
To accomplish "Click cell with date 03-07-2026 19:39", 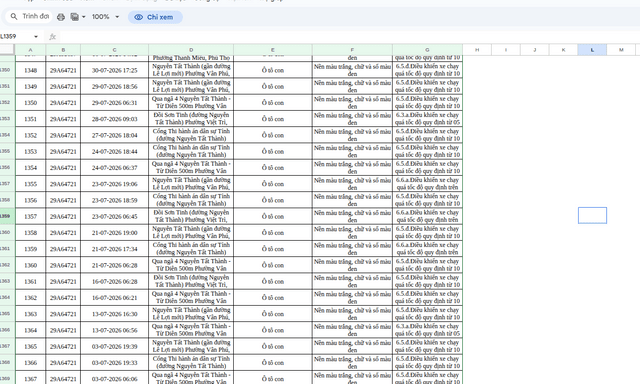I will click(x=115, y=346).
